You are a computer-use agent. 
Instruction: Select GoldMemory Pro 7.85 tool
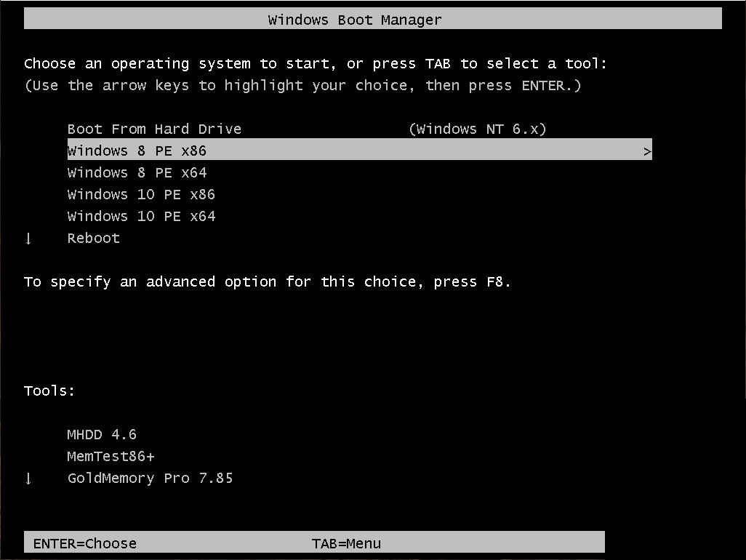point(151,479)
